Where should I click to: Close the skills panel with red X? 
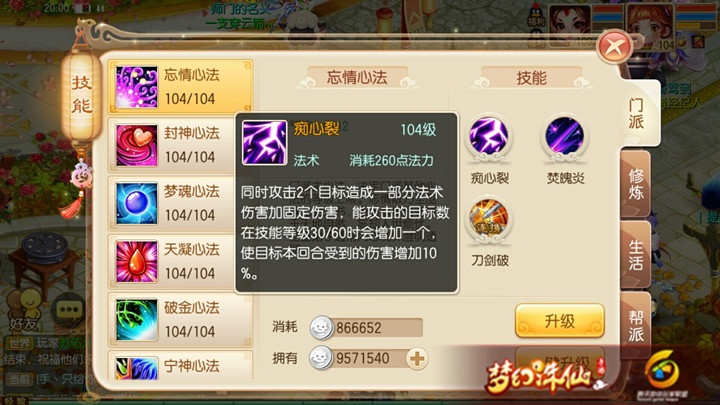[614, 46]
